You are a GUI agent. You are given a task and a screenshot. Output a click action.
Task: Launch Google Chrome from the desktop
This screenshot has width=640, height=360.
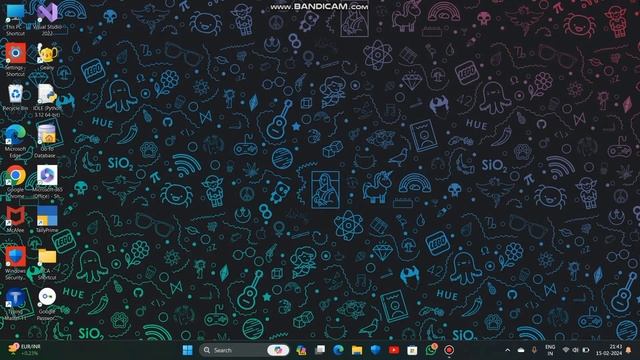pos(16,182)
